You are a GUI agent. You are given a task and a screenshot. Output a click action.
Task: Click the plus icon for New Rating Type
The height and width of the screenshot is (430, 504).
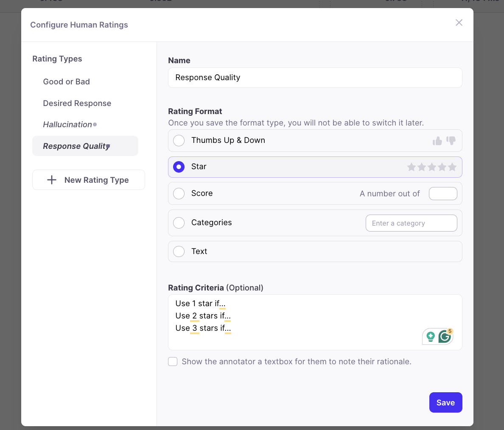52,180
